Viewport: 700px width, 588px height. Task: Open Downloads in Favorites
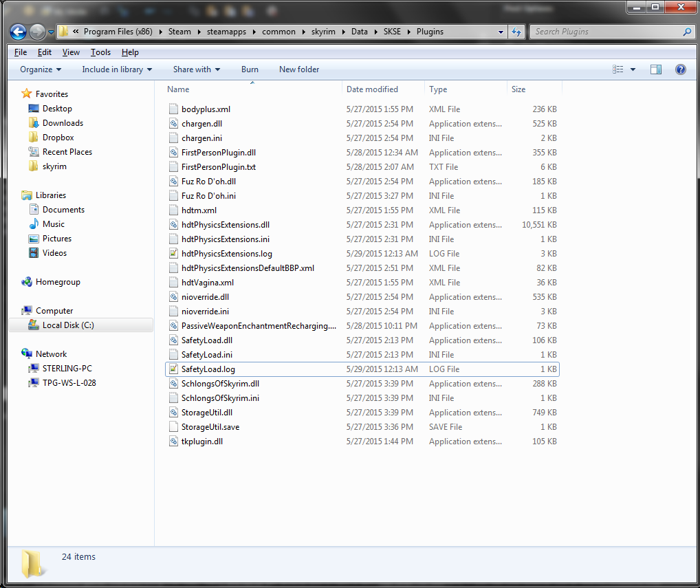[x=63, y=123]
